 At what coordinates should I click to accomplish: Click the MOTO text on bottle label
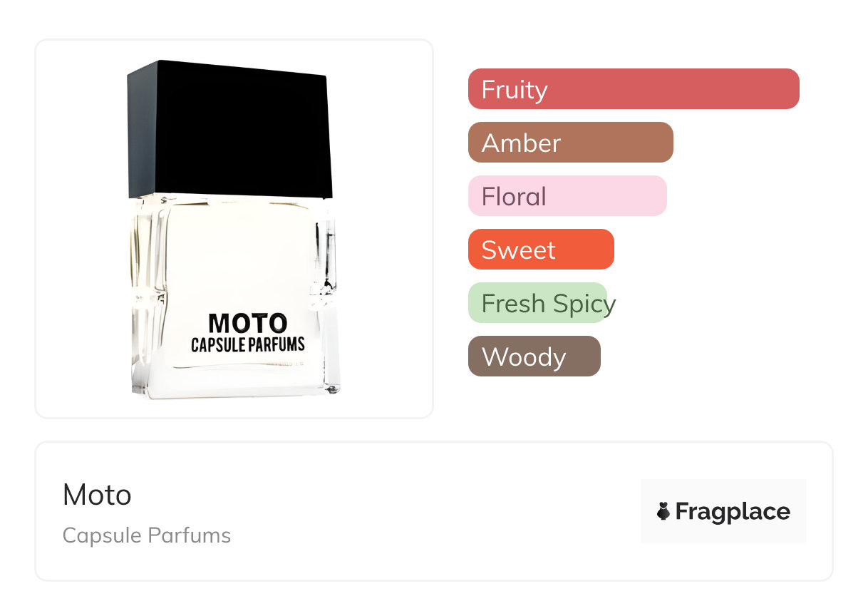(247, 323)
